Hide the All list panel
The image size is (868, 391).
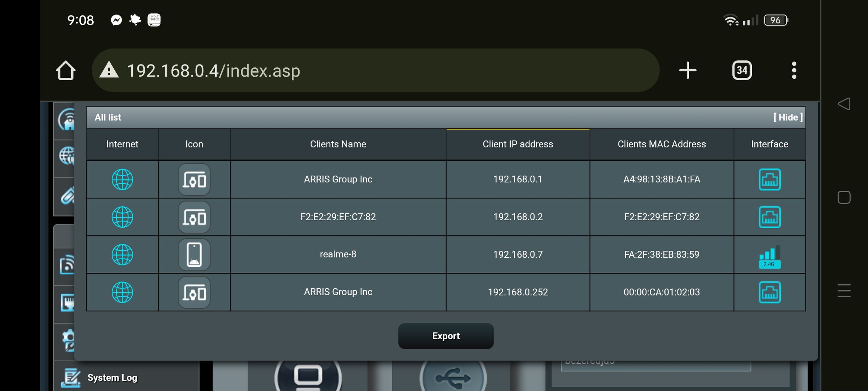click(788, 117)
